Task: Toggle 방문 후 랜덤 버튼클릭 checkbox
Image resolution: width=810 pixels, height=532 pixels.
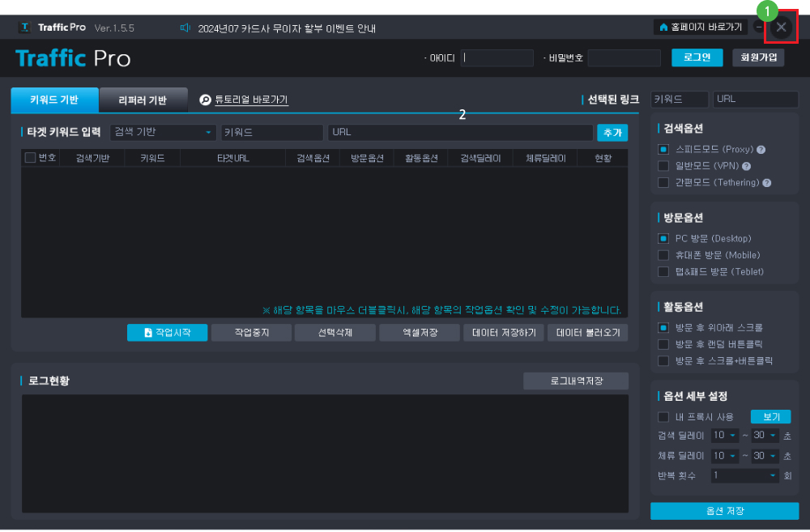Action: (x=663, y=344)
